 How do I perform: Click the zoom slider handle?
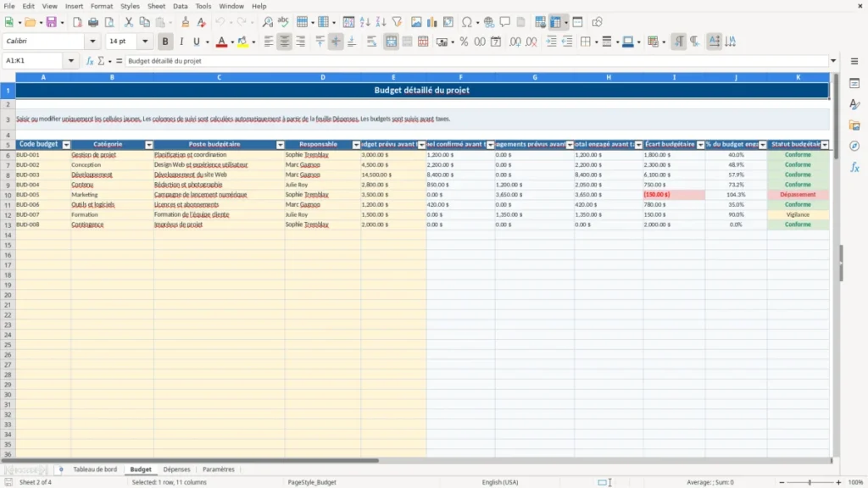(x=810, y=482)
